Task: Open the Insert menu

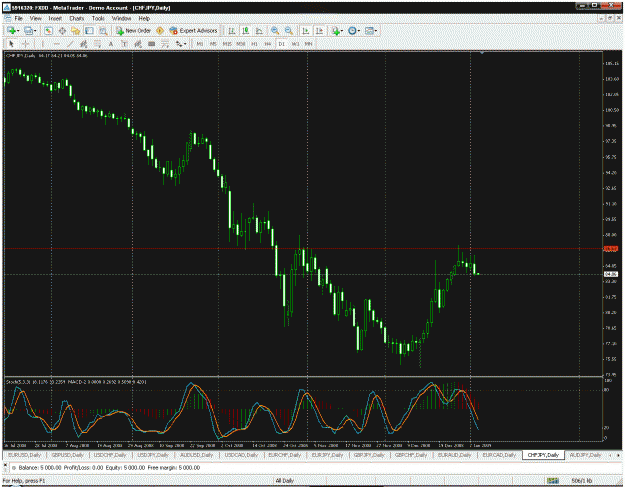Action: (x=55, y=18)
